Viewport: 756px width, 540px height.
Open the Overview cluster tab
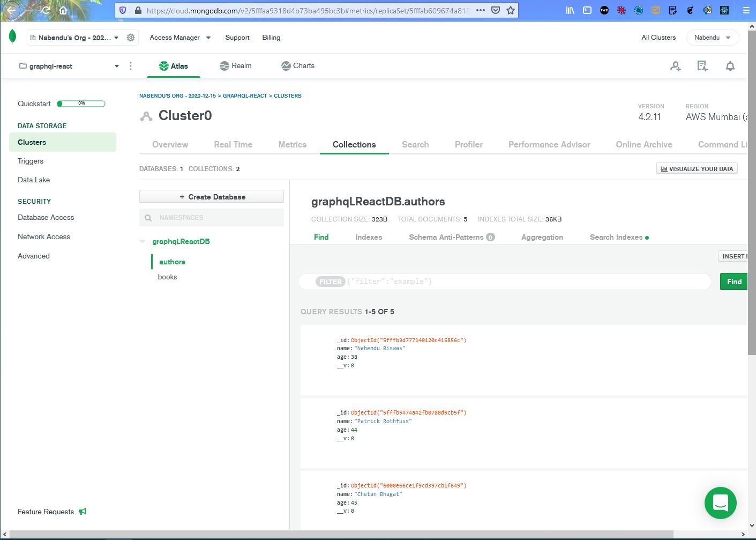click(170, 145)
